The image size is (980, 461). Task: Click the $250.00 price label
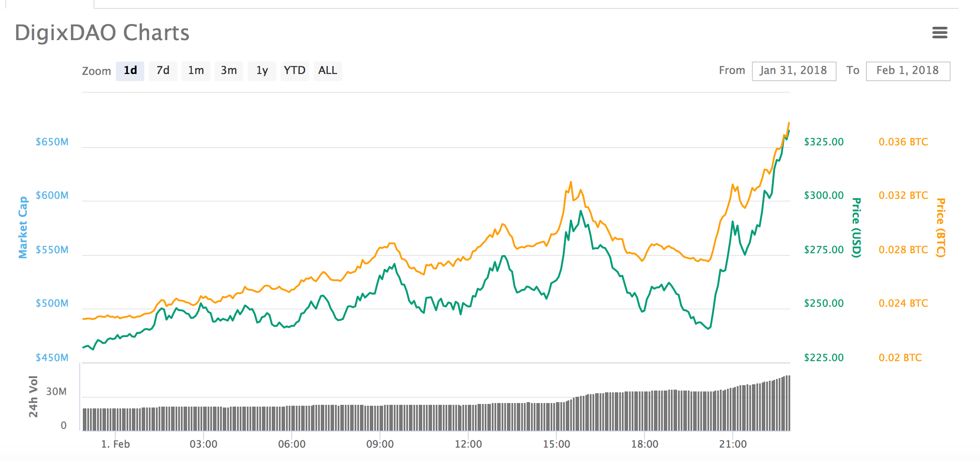tap(824, 303)
